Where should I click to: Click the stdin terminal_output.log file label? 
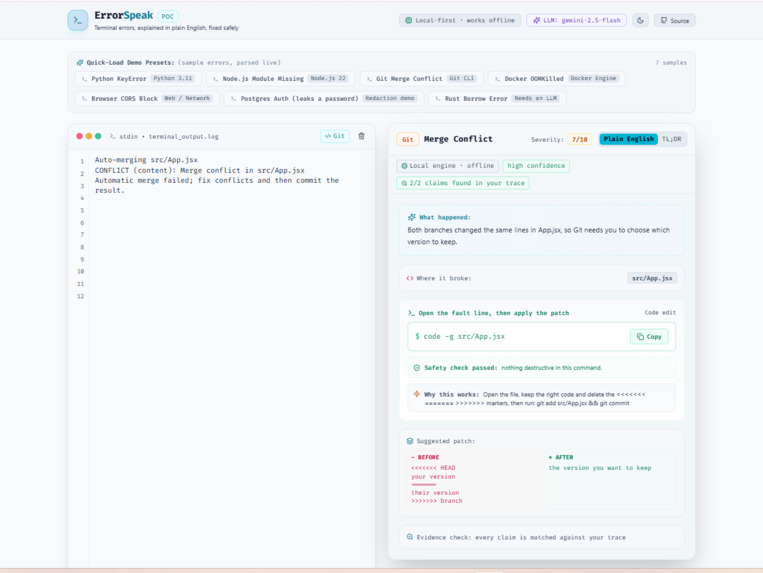(x=169, y=137)
